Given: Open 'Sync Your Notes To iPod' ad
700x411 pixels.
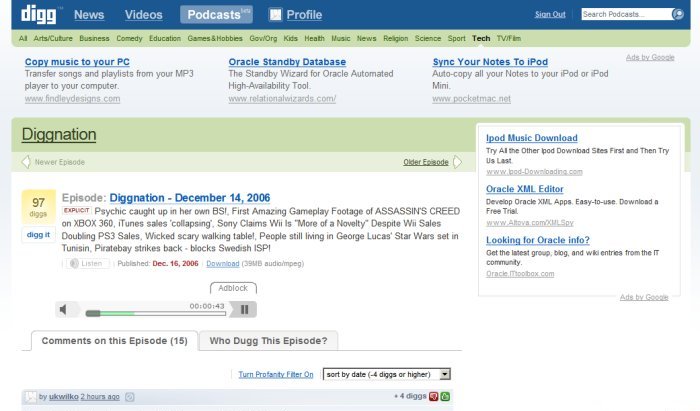Looking at the screenshot, I should (x=490, y=62).
